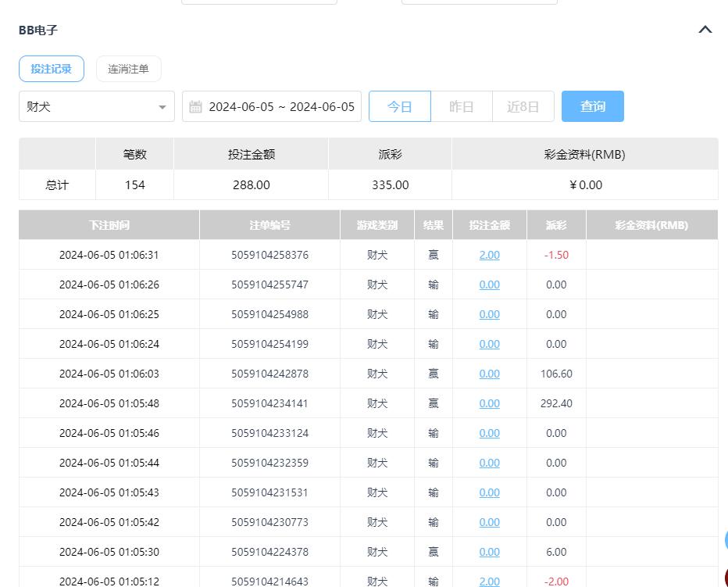Click the 注单编号 column header
728x587 pixels.
[x=269, y=225]
